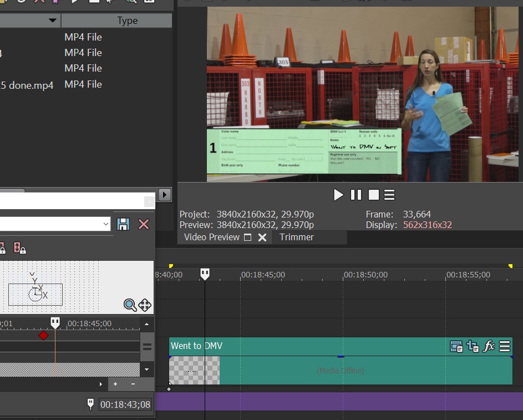Click the column header dropdown arrow beside Type
Image resolution: width=523 pixels, height=420 pixels.
[53, 21]
